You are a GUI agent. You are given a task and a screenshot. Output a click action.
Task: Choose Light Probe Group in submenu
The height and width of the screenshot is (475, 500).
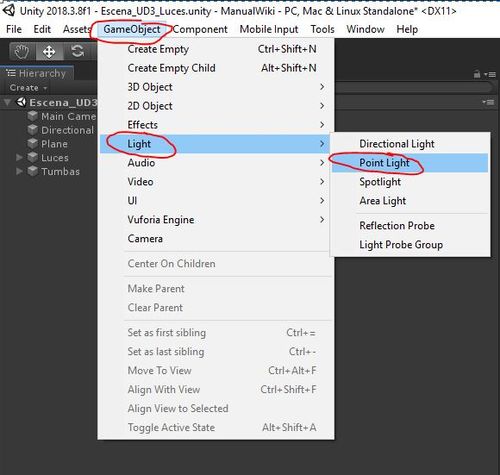(410, 245)
